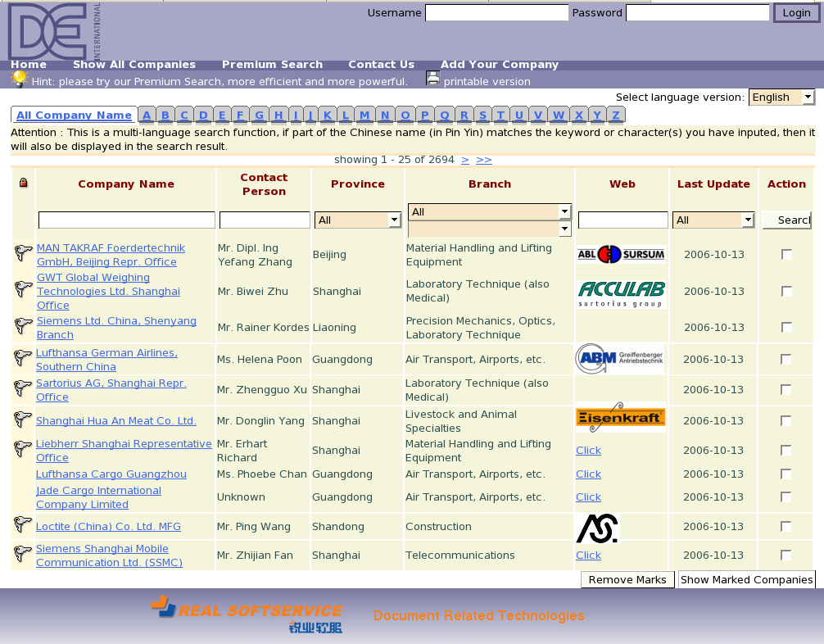Mark the MAN TAKRAF company checkbox
The height and width of the screenshot is (644, 824).
click(x=786, y=255)
